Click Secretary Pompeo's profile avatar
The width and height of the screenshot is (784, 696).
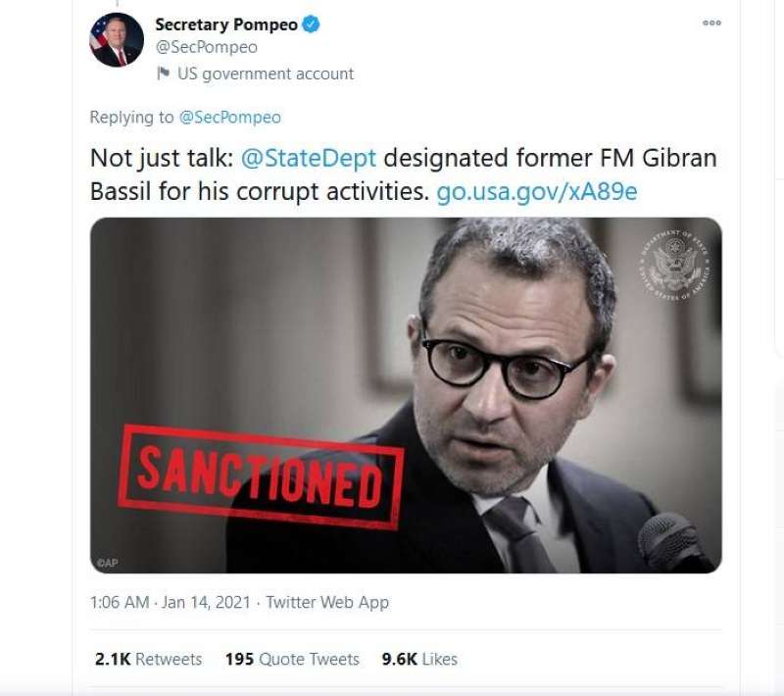[x=117, y=39]
